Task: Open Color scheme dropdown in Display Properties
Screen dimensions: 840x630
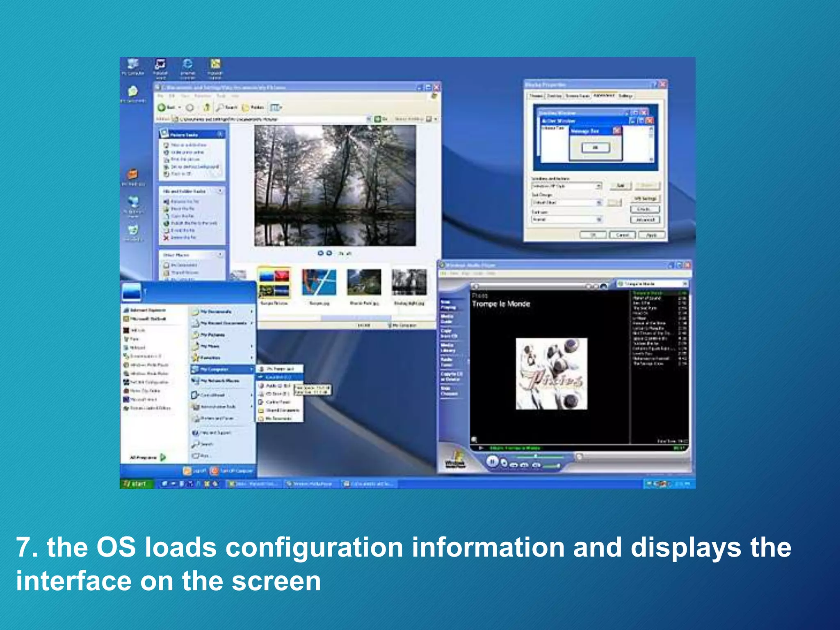Action: pos(566,203)
